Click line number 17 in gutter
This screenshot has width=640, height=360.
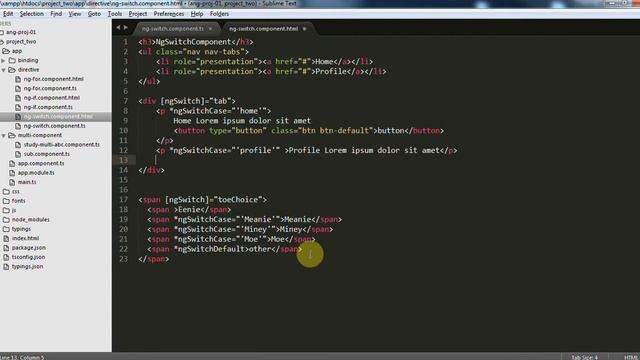(124, 200)
